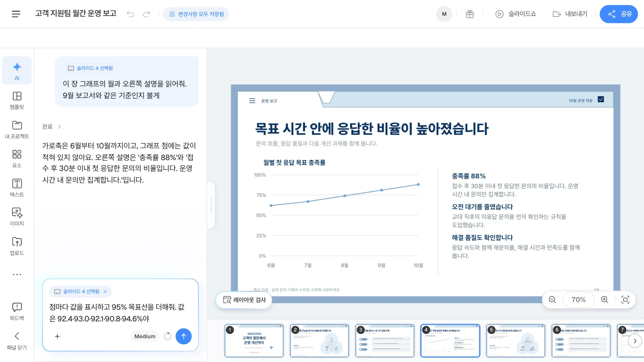
Task: Open the M user avatar
Action: 444,14
